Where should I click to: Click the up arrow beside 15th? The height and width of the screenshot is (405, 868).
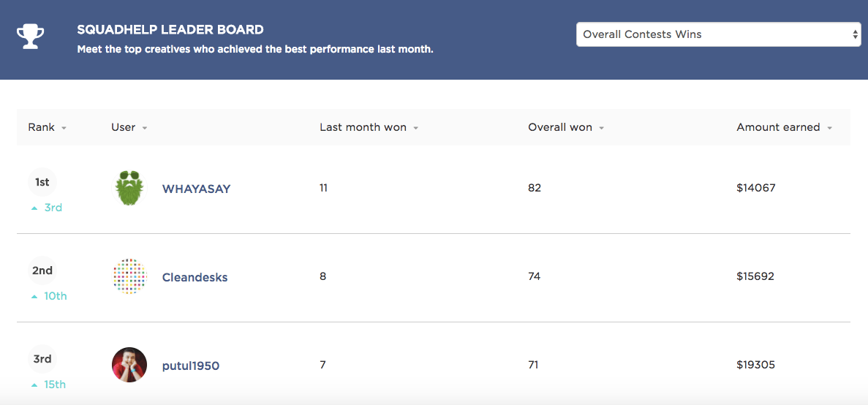click(x=35, y=385)
